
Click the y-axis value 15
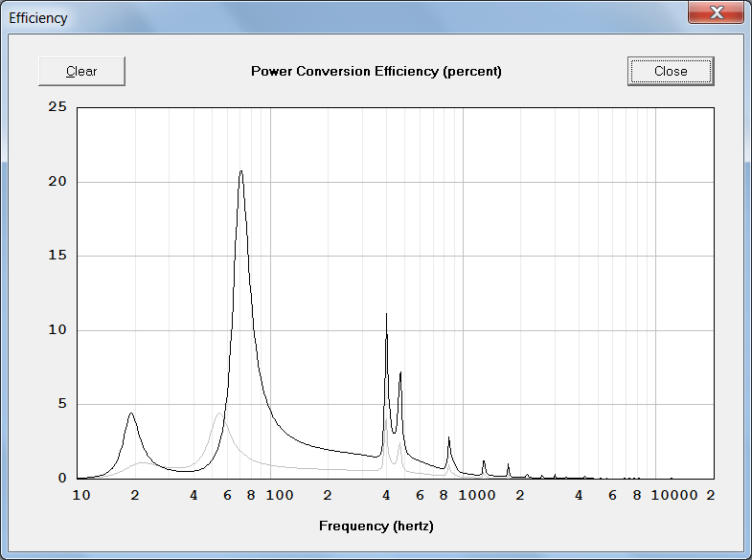[57, 256]
